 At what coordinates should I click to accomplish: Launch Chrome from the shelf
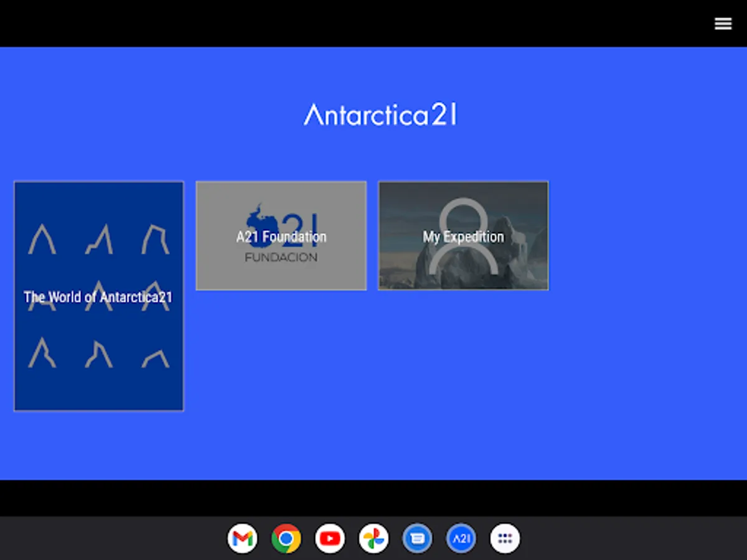286,538
